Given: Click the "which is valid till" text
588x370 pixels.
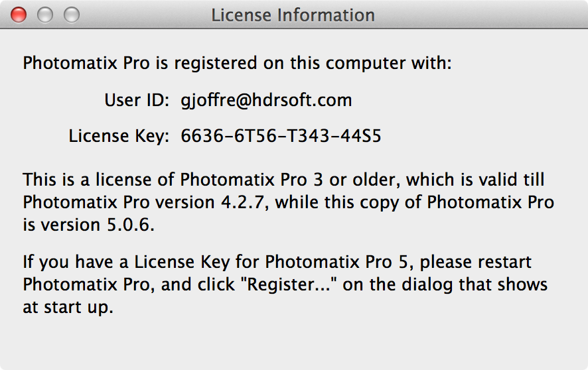Looking at the screenshot, I should [x=475, y=180].
